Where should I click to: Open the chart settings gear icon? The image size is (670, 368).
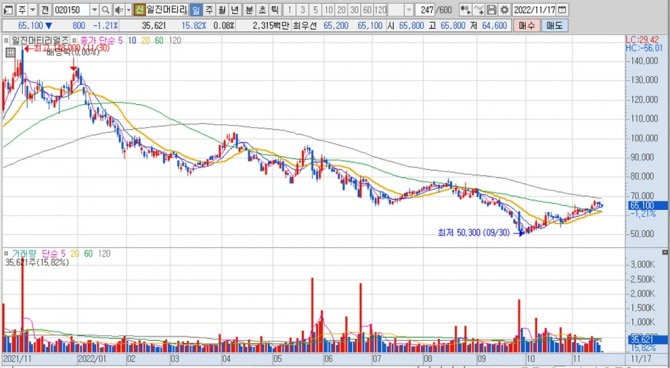(505, 10)
